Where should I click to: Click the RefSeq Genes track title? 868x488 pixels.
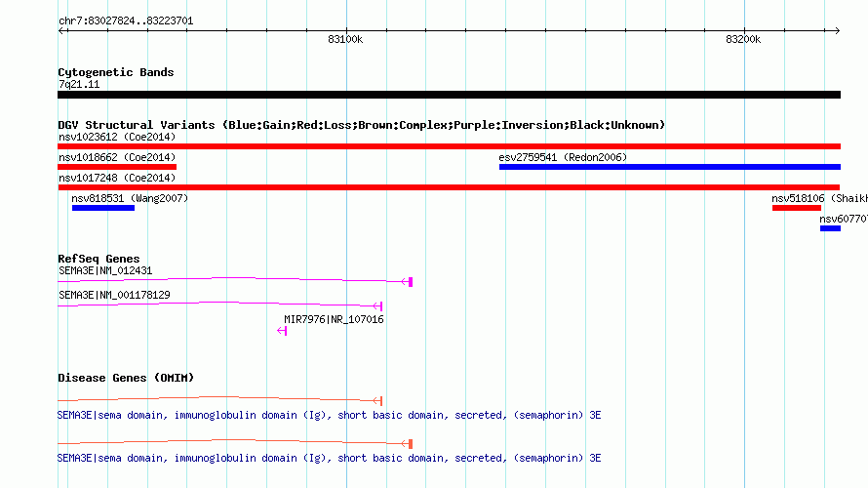click(99, 259)
